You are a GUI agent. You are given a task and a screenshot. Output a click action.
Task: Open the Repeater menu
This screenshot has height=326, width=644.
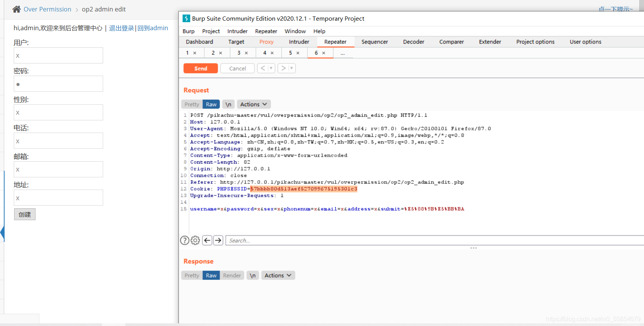pos(266,31)
